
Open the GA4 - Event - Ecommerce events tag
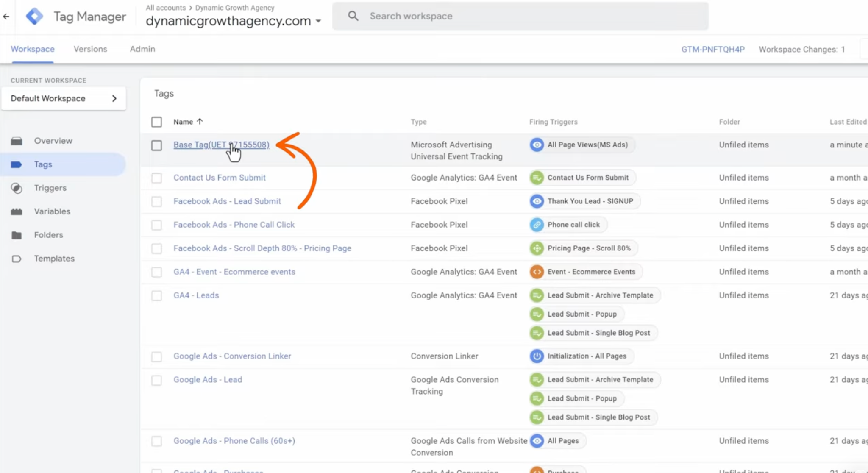click(x=234, y=272)
